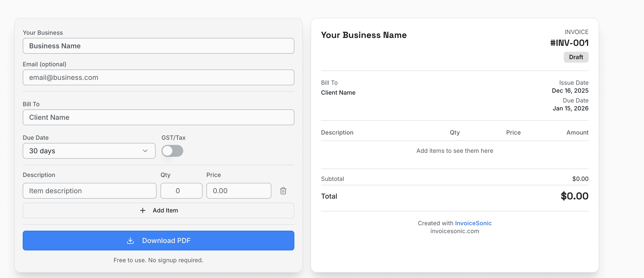Click the Item description field
The height and width of the screenshot is (278, 644).
89,191
